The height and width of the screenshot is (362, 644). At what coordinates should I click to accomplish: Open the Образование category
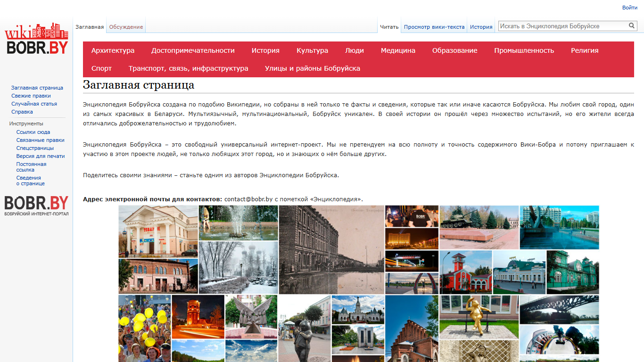[x=454, y=50]
